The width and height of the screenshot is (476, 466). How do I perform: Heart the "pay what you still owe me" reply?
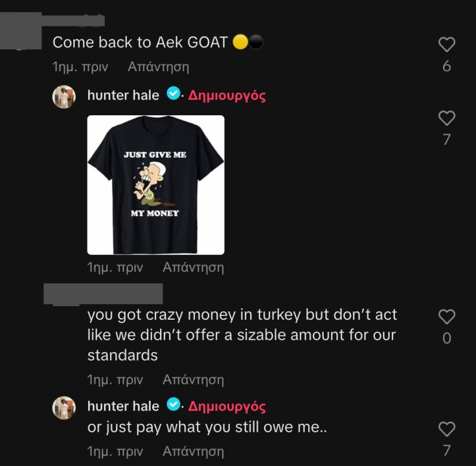point(447,428)
